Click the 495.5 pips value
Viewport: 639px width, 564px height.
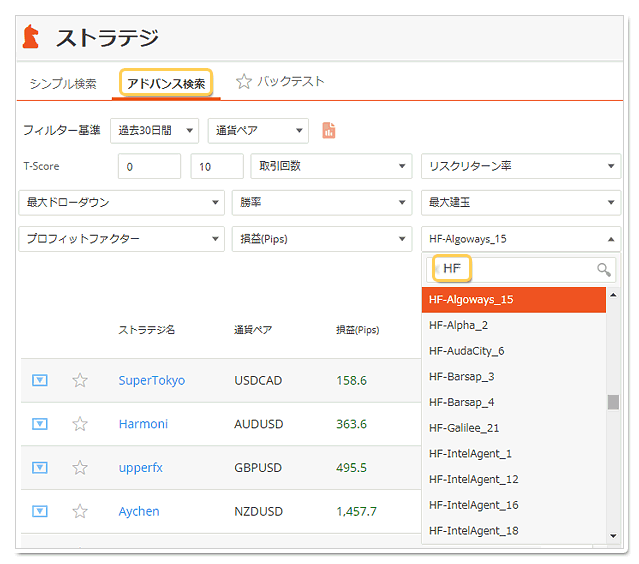pos(351,468)
